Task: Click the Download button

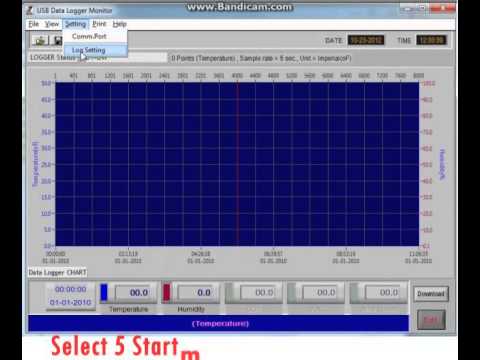Action: [x=431, y=294]
